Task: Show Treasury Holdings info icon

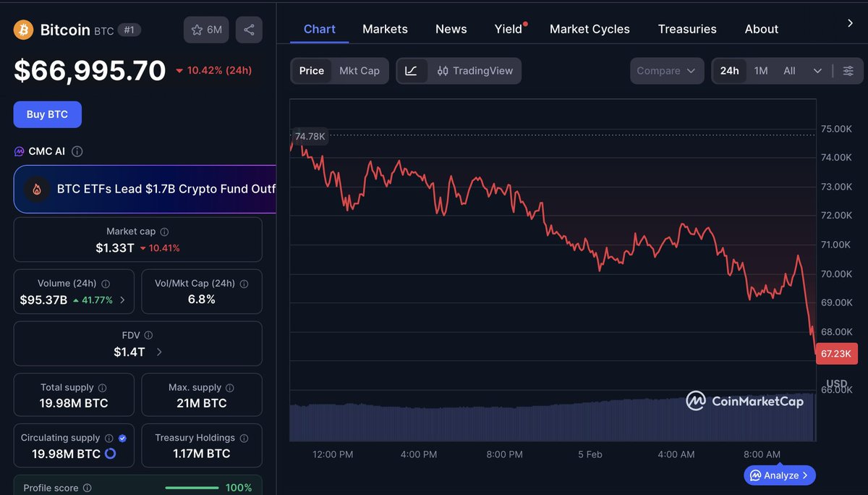Action: (244, 438)
